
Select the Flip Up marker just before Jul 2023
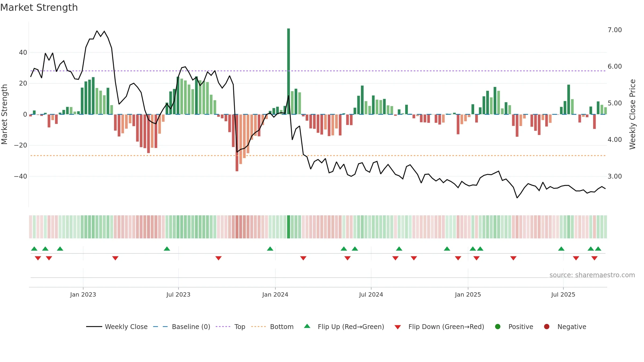click(x=167, y=249)
